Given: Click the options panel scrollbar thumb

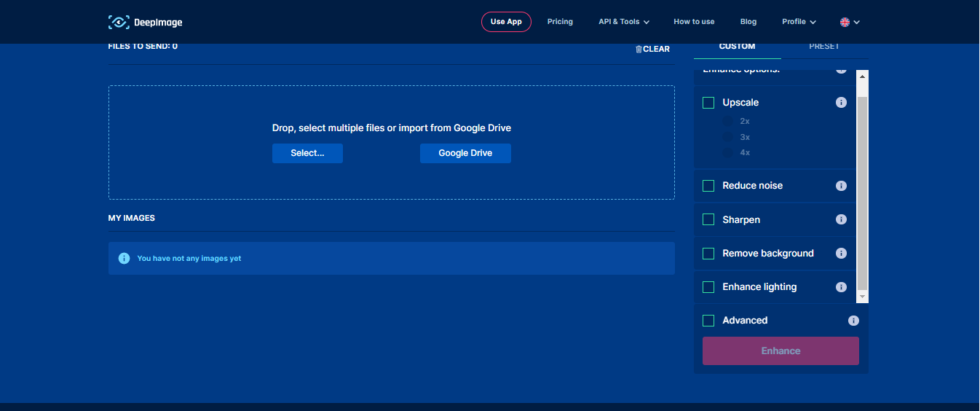Looking at the screenshot, I should 863,192.
